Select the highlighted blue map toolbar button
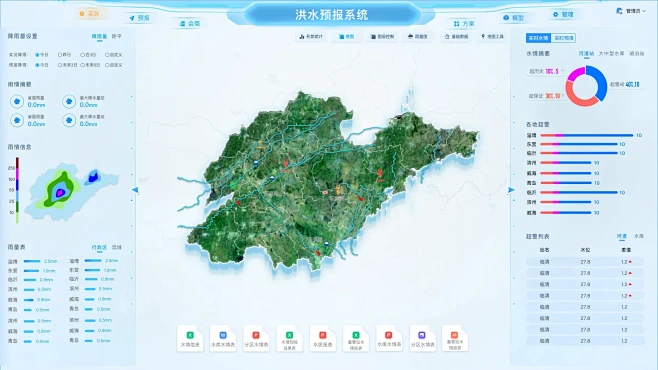This screenshot has height=370, width=658. (x=347, y=36)
